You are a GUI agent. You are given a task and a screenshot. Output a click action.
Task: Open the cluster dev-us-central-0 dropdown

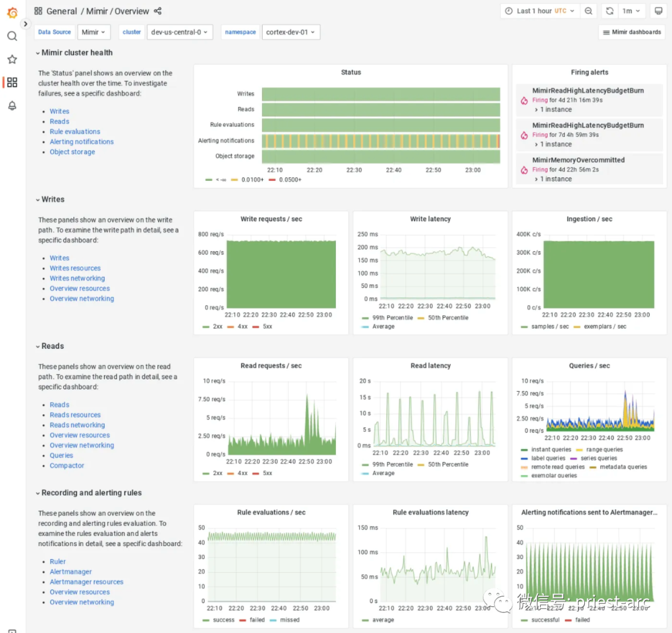[180, 32]
